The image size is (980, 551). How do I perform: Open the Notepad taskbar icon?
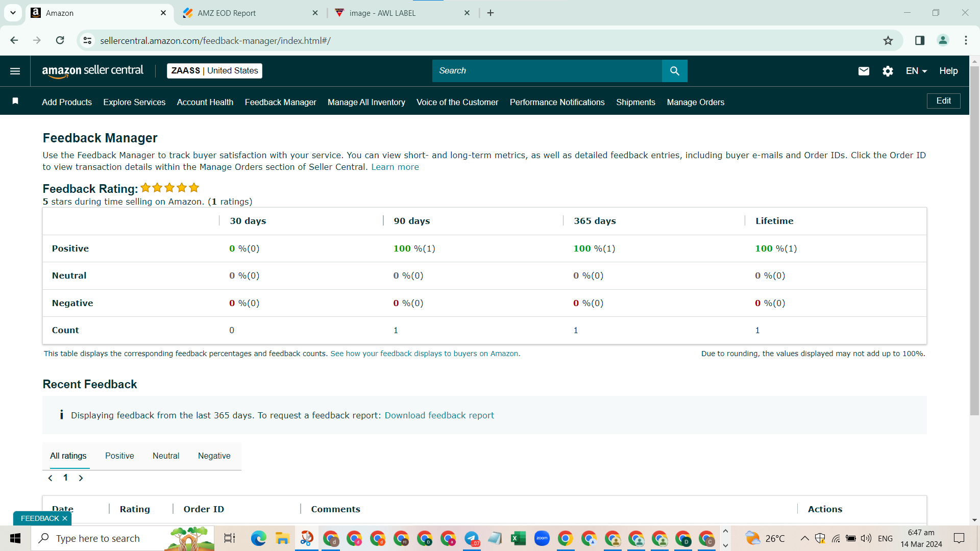495,538
